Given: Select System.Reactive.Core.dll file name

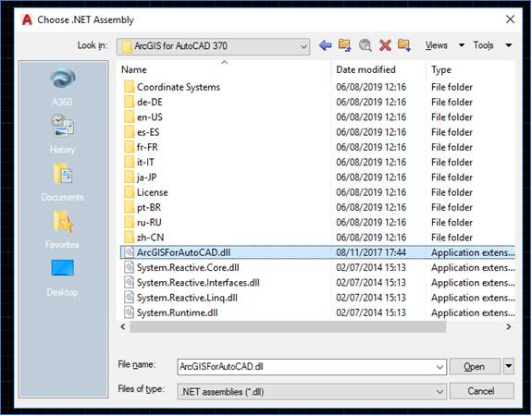Looking at the screenshot, I should [x=188, y=267].
